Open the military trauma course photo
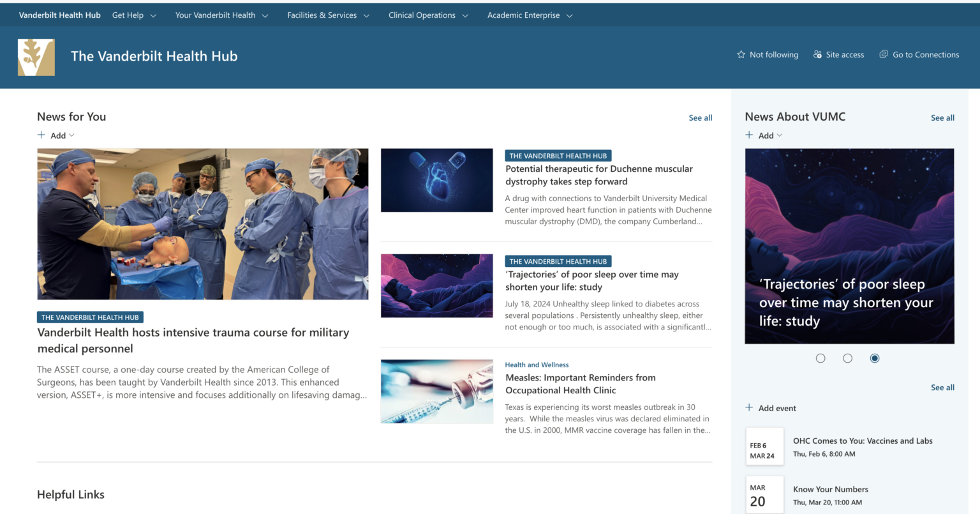 coord(203,224)
